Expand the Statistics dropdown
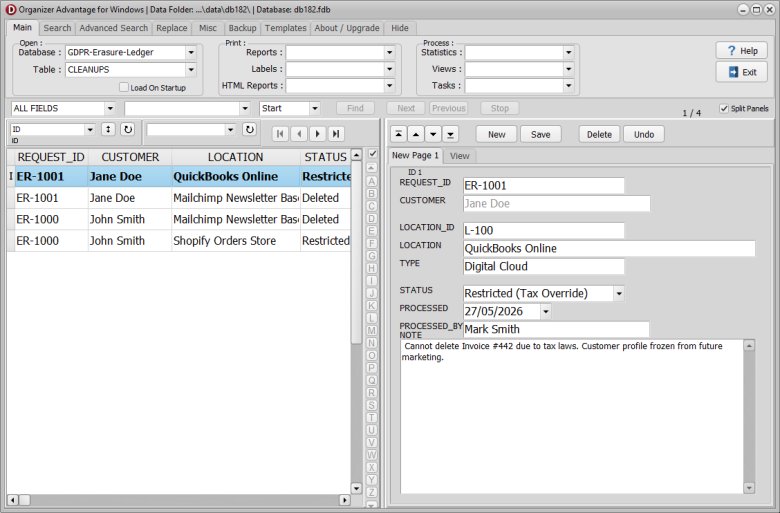 569,52
